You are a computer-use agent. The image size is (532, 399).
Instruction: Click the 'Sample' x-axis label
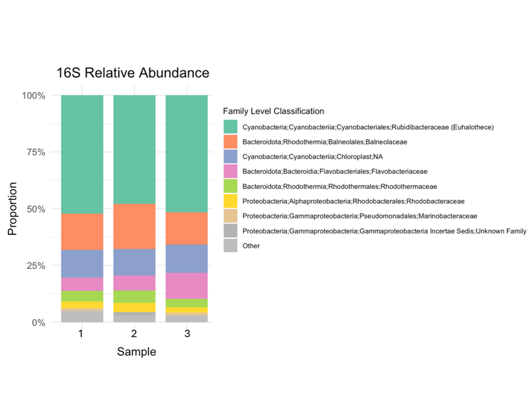tap(136, 352)
